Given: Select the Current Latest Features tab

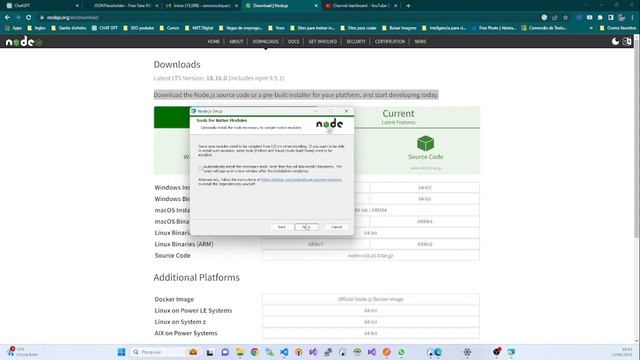Looking at the screenshot, I should [398, 117].
